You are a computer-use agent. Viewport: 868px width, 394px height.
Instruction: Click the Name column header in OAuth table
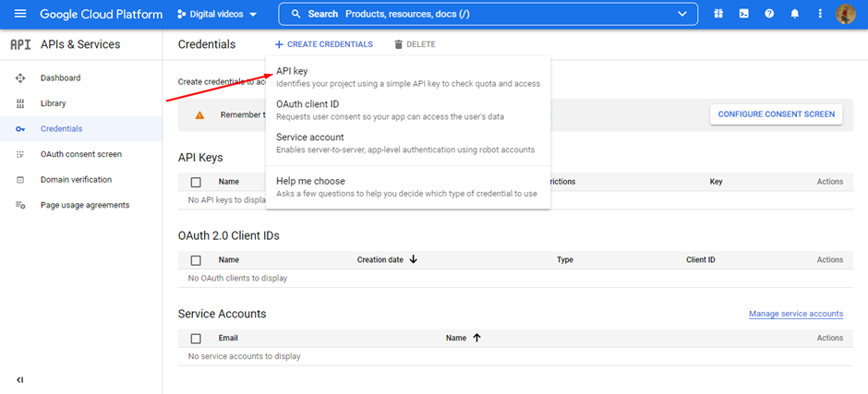(x=229, y=259)
